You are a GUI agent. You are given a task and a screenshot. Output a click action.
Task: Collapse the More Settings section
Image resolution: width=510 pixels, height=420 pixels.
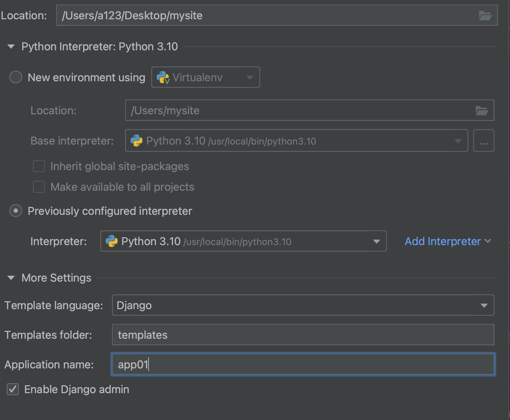[x=11, y=278]
